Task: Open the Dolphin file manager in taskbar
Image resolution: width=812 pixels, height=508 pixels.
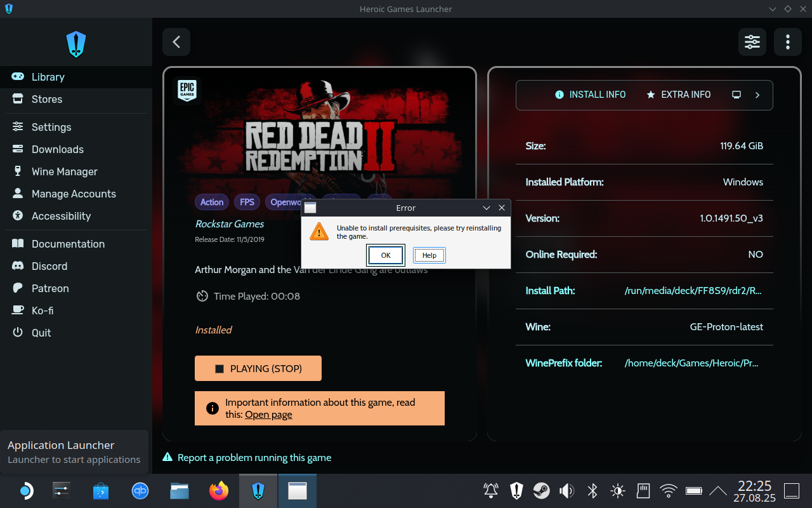Action: tap(180, 491)
